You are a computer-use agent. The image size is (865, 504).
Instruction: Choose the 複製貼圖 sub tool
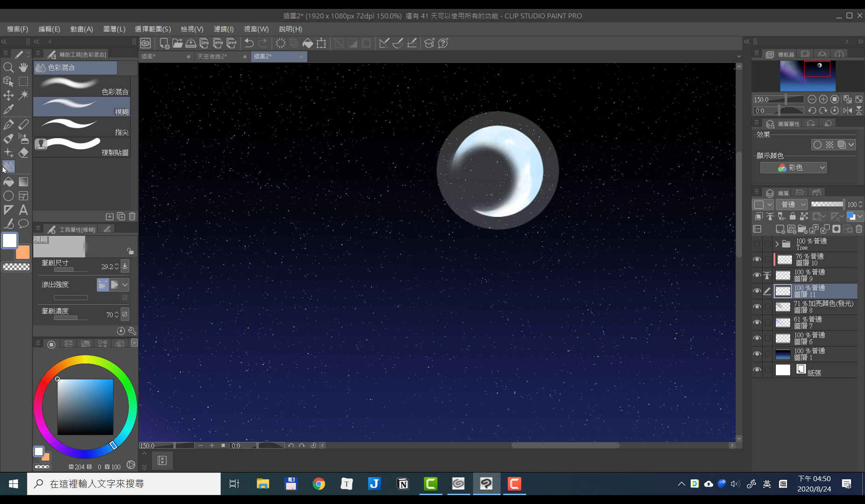click(82, 147)
